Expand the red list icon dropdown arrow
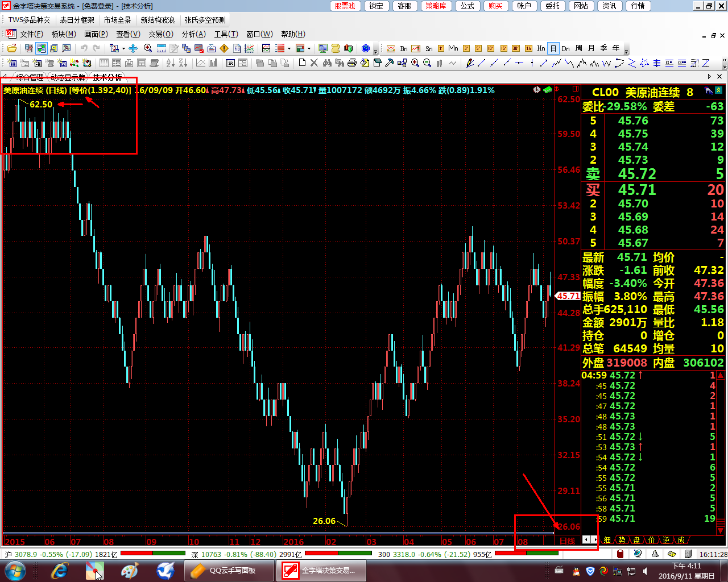Image resolution: width=728 pixels, height=582 pixels. pos(289,48)
